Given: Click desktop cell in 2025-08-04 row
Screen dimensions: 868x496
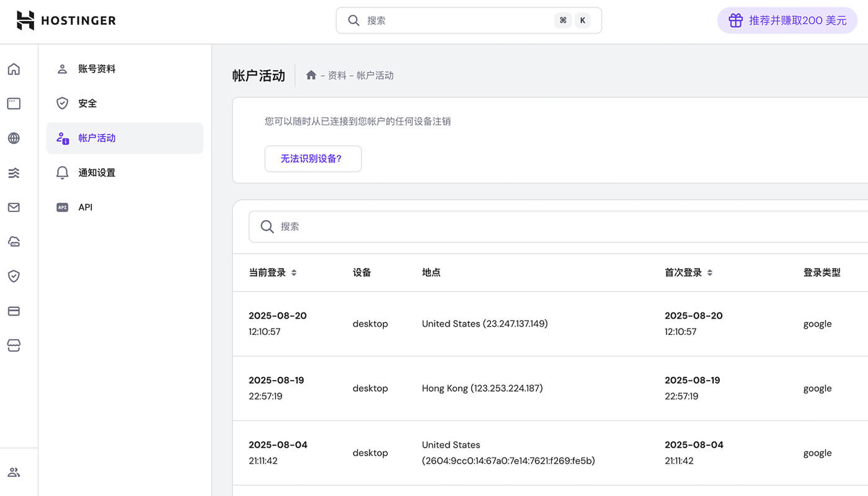Looking at the screenshot, I should pyautogui.click(x=370, y=453).
